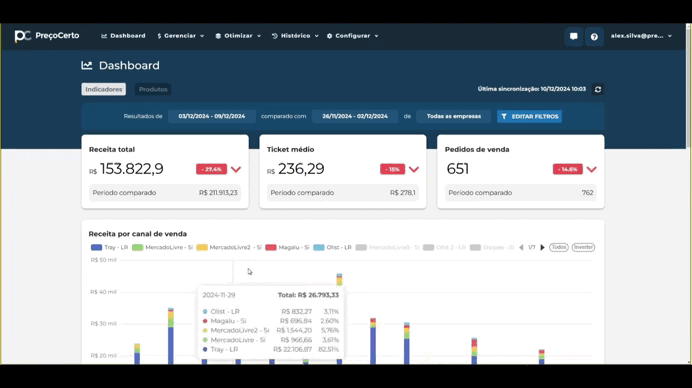Click the sync refresh icon

[x=598, y=89]
